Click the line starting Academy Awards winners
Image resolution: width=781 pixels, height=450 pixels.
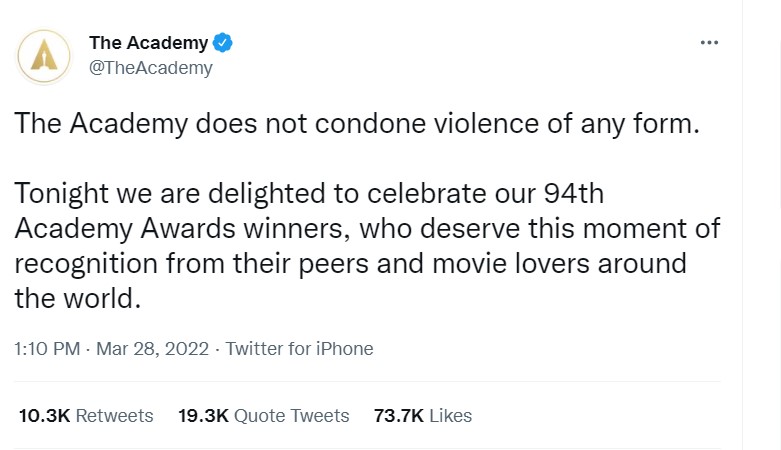pos(366,229)
